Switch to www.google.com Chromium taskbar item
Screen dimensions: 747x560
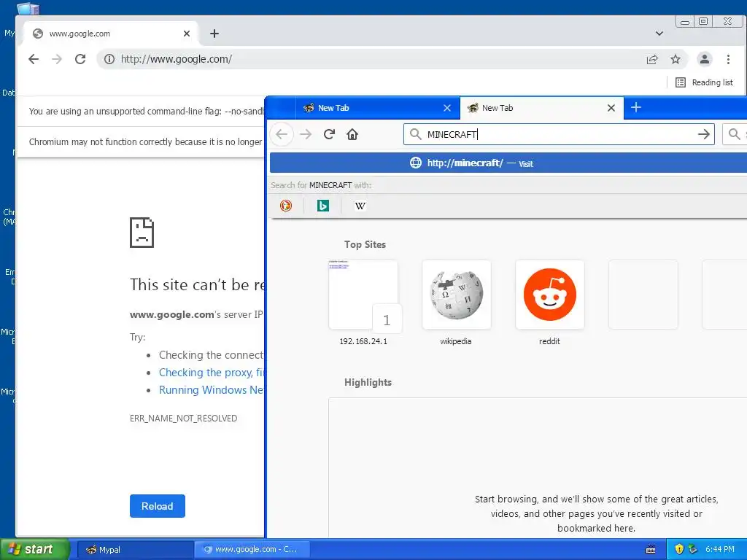point(252,550)
